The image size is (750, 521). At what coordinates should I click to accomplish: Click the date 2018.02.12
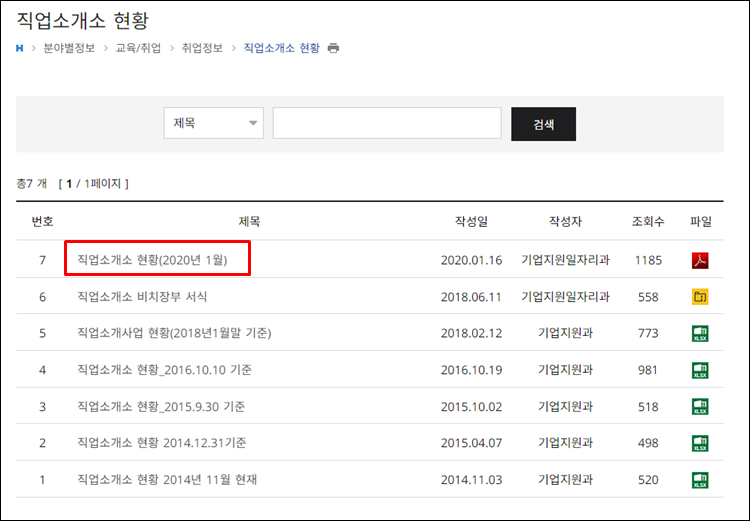click(x=471, y=333)
